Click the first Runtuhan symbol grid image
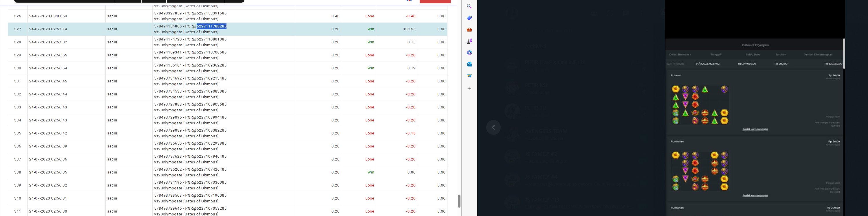Screen dimensions: 868x216 point(700,171)
